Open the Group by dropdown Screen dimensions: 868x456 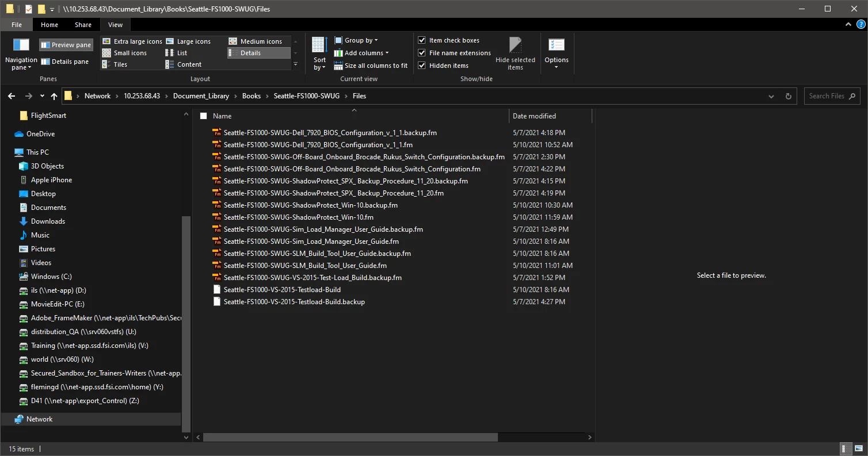click(x=356, y=40)
